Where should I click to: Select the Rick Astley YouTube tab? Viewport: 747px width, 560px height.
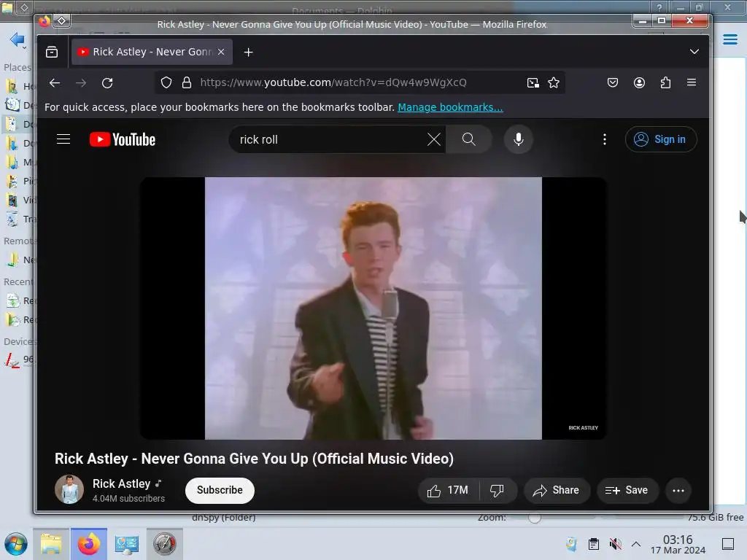tap(152, 52)
